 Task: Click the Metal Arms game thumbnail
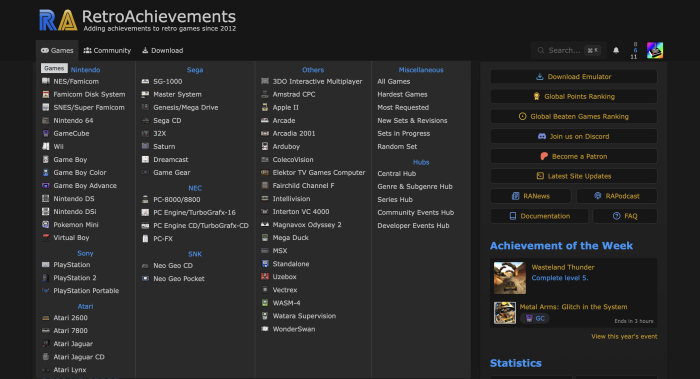point(505,312)
